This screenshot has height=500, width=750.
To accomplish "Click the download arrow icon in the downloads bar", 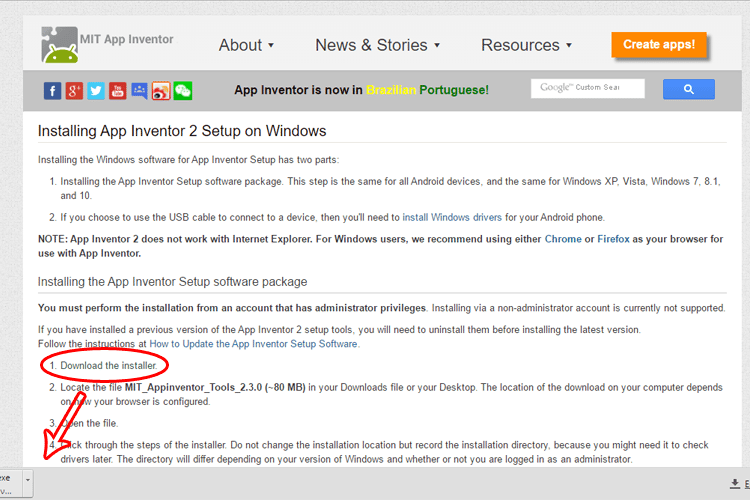I will [x=735, y=484].
